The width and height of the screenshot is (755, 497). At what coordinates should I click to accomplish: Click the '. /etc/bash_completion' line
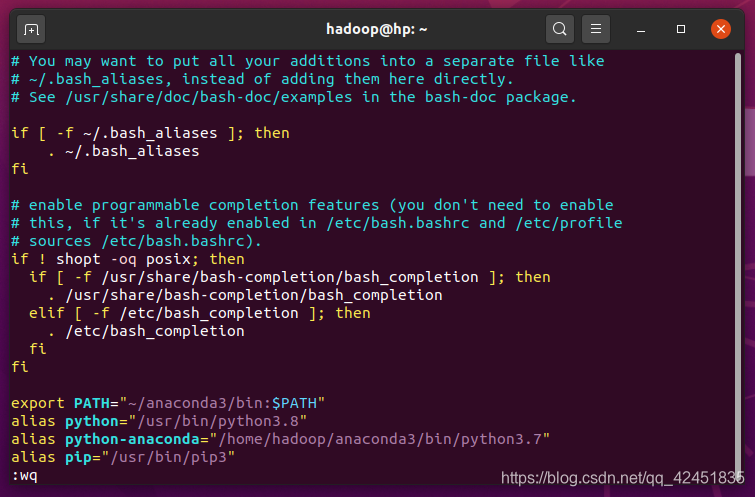(146, 331)
